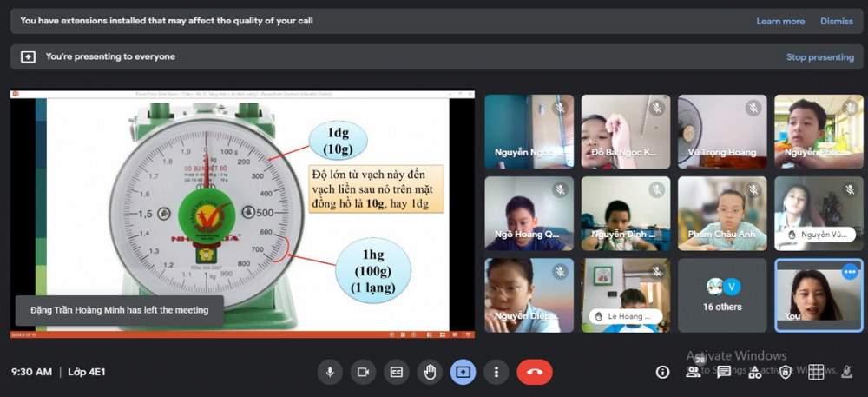Click Stop presenting
This screenshot has width=868, height=397.
point(819,57)
